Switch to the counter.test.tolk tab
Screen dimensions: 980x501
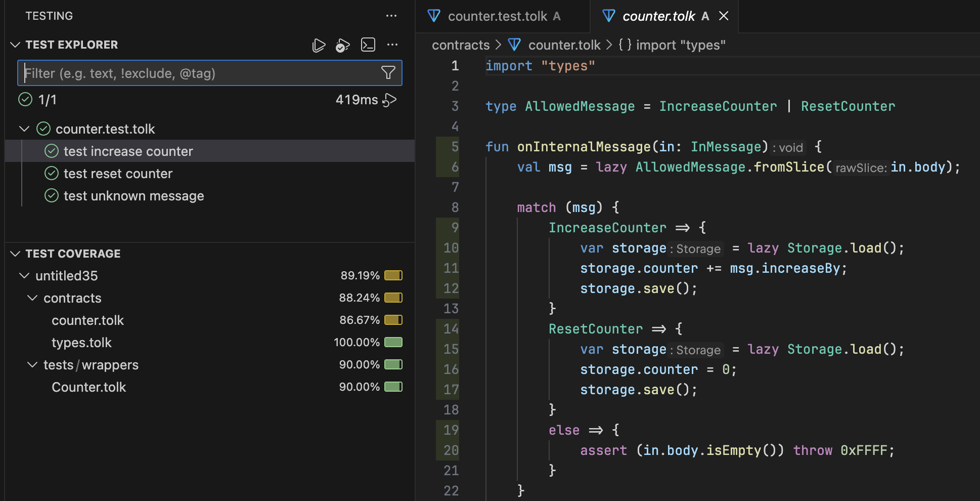pyautogui.click(x=497, y=16)
